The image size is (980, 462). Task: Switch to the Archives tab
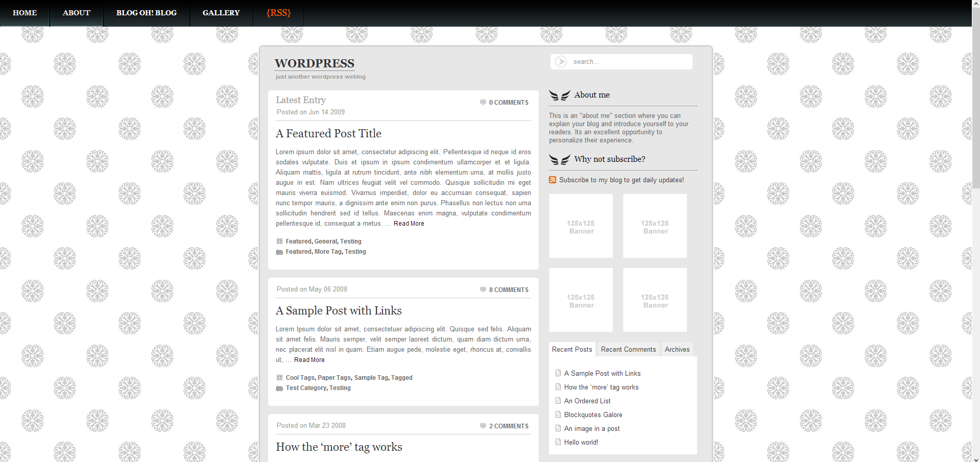pyautogui.click(x=677, y=349)
